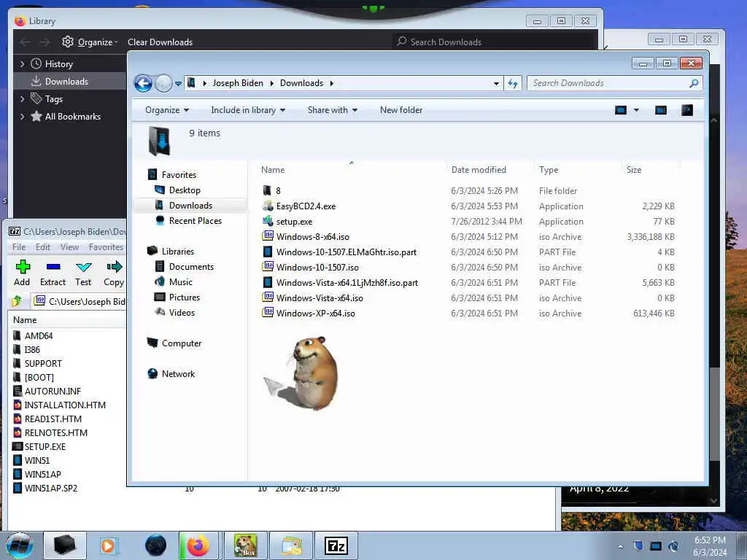The width and height of the screenshot is (747, 560).
Task: Click the Back arrow in Explorer window
Action: 143,83
